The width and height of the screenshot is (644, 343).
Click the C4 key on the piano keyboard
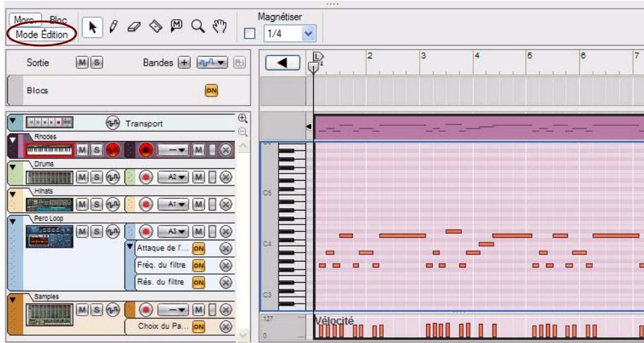(x=292, y=244)
